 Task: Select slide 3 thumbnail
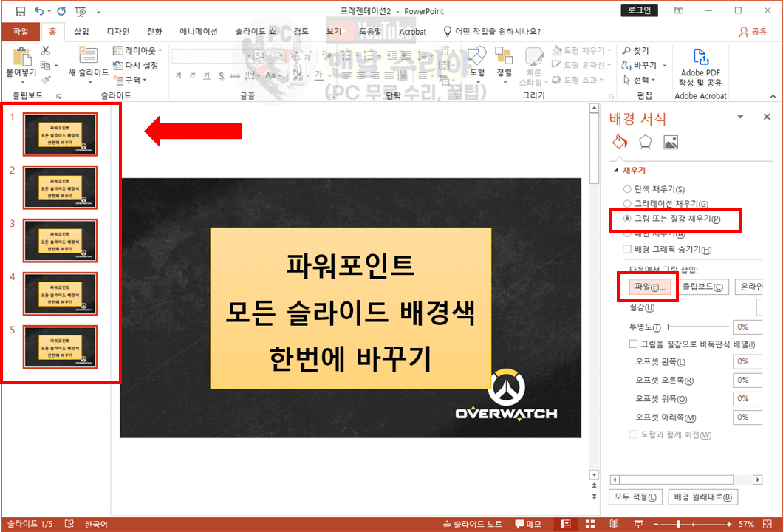(60, 241)
